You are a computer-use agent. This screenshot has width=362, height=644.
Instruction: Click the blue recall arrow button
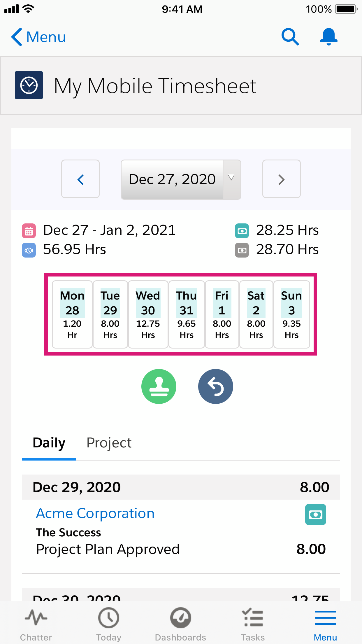click(215, 386)
